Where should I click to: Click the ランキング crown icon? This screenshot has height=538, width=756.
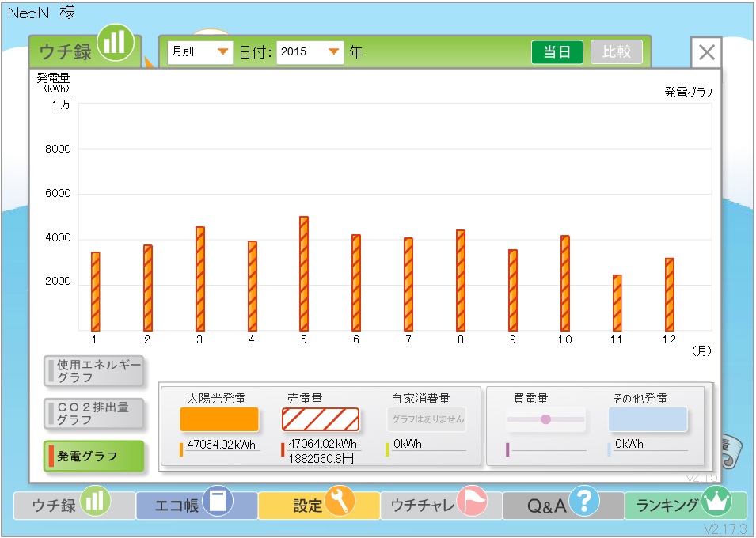(716, 501)
